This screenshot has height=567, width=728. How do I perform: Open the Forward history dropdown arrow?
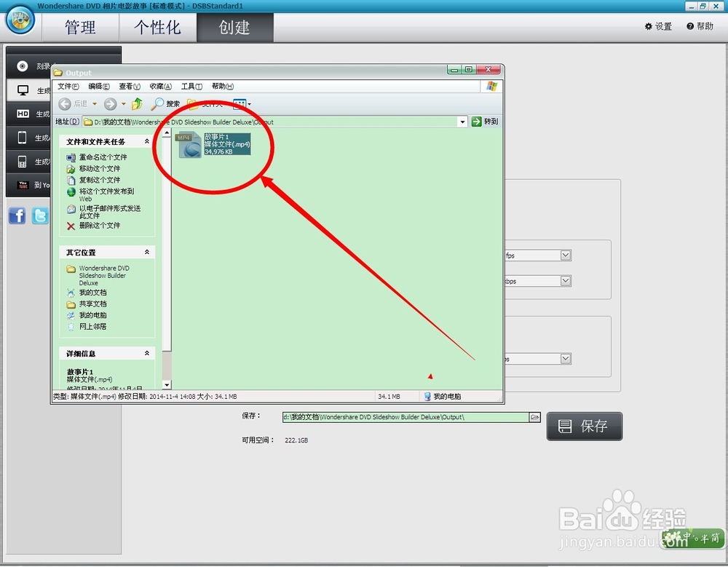tap(124, 104)
